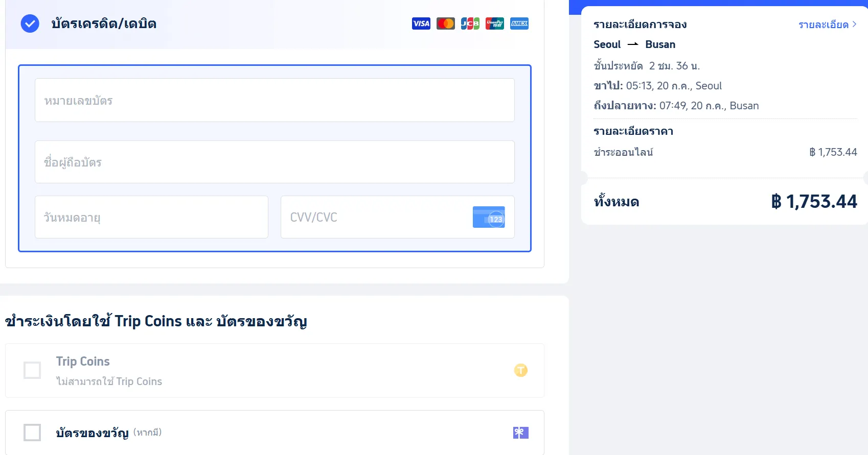The height and width of the screenshot is (455, 868).
Task: Click the CVV help card icon
Action: [488, 217]
